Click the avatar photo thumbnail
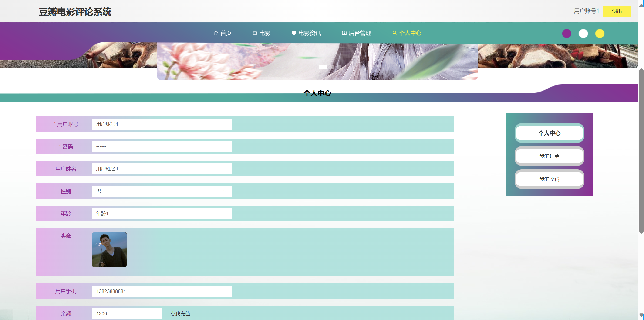 [x=109, y=249]
